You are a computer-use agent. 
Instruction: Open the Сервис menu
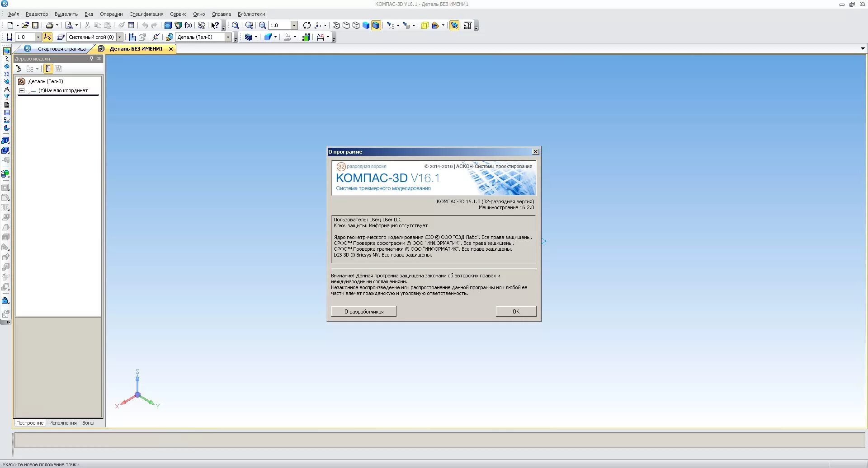coord(178,14)
